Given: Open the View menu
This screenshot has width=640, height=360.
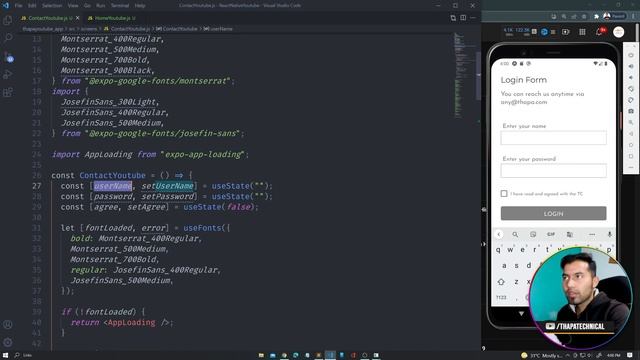Looking at the screenshot, I should click(x=73, y=6).
